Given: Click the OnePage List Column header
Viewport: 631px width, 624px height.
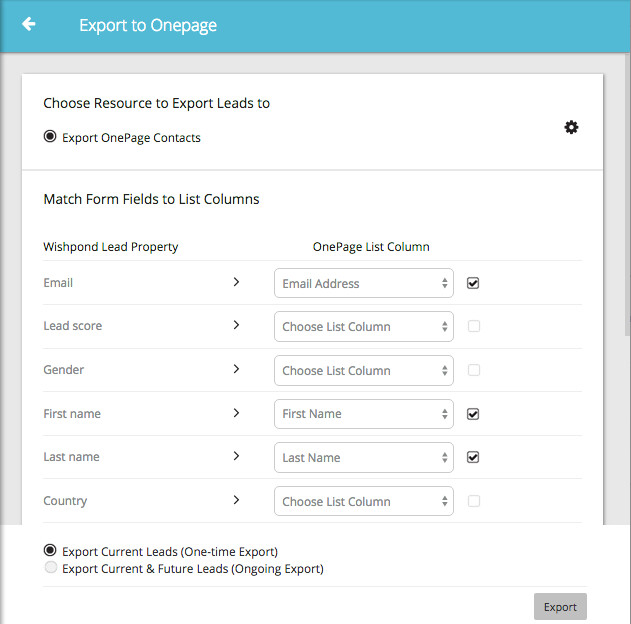Looking at the screenshot, I should point(371,247).
